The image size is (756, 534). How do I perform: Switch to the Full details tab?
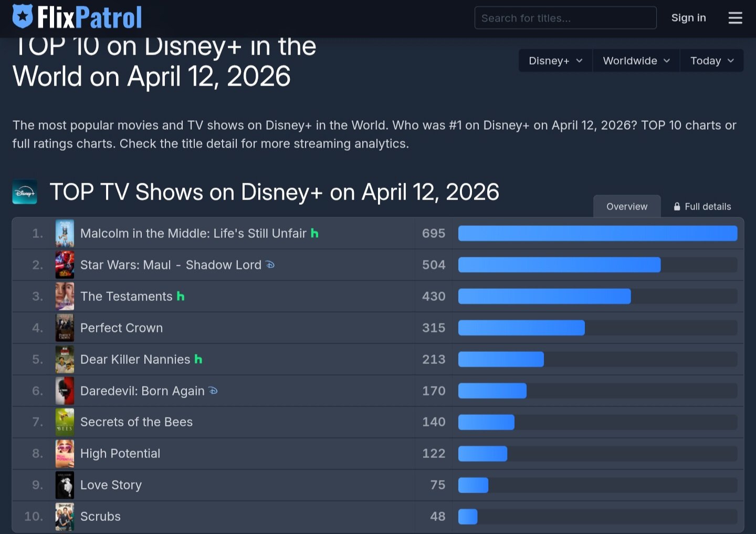(x=702, y=206)
